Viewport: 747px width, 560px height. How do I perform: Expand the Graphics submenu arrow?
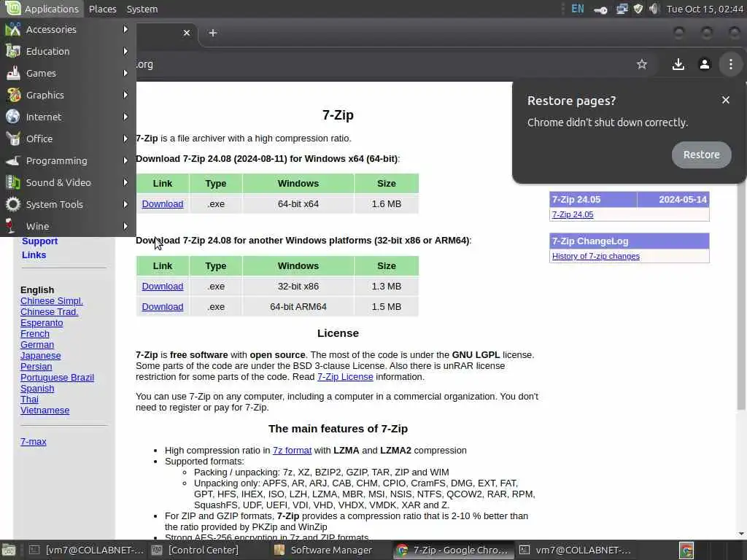click(x=125, y=96)
